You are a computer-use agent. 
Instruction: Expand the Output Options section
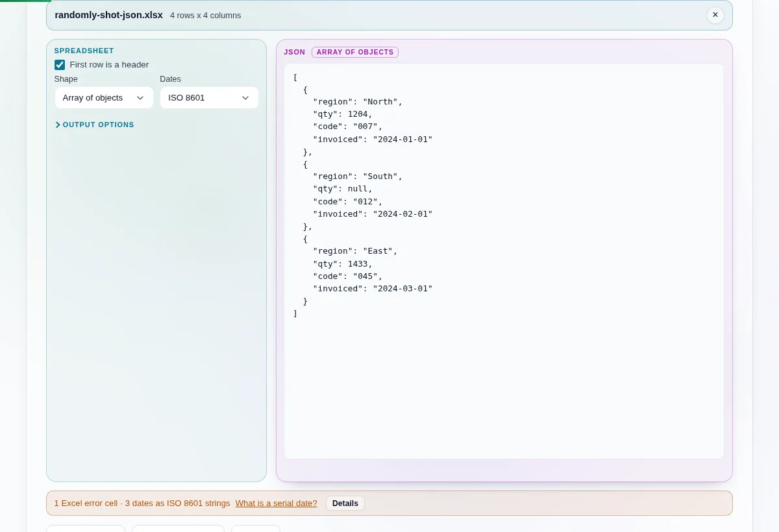[95, 125]
